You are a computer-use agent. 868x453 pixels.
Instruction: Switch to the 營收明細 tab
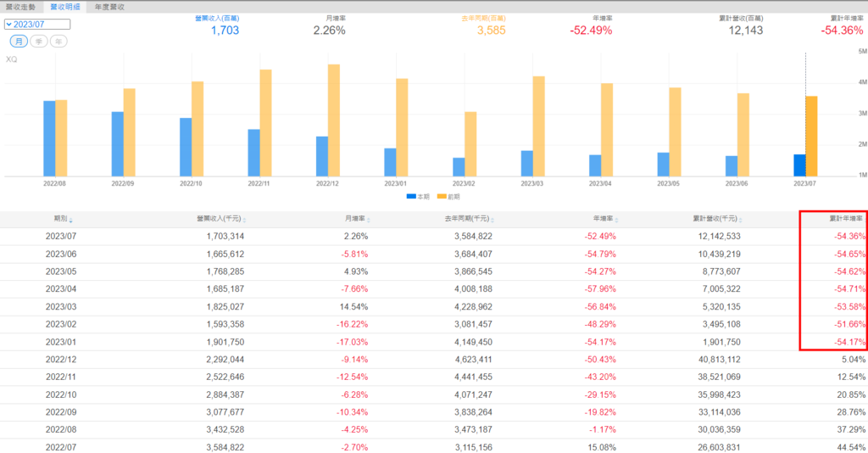(64, 7)
